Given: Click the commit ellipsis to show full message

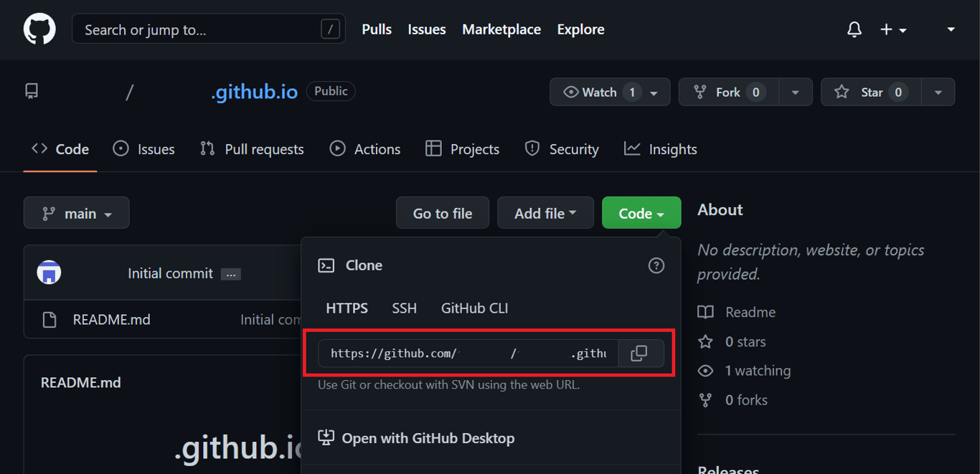Looking at the screenshot, I should (230, 273).
